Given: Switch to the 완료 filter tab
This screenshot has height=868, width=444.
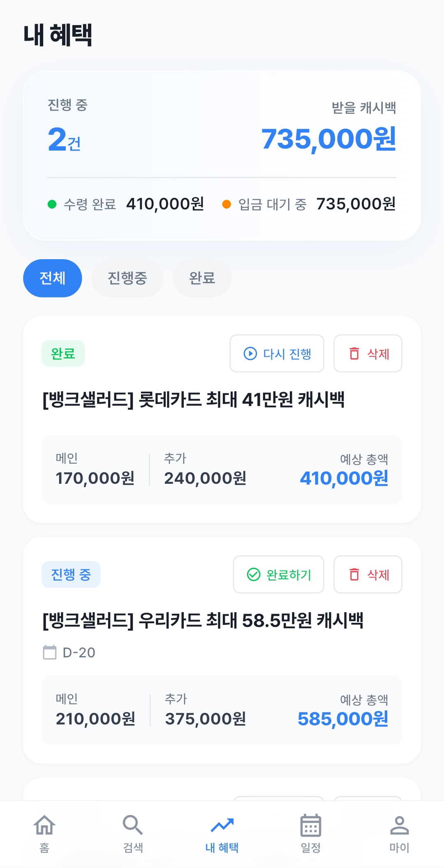Looking at the screenshot, I should coord(202,278).
